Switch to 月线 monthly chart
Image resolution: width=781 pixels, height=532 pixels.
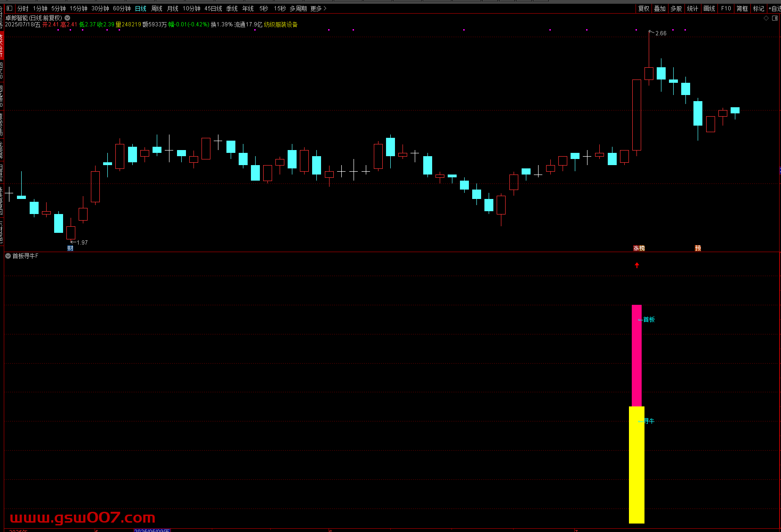click(x=173, y=8)
